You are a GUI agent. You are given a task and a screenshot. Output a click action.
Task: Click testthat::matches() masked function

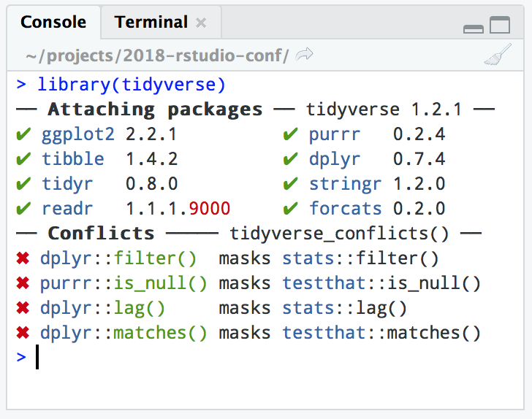tap(381, 333)
